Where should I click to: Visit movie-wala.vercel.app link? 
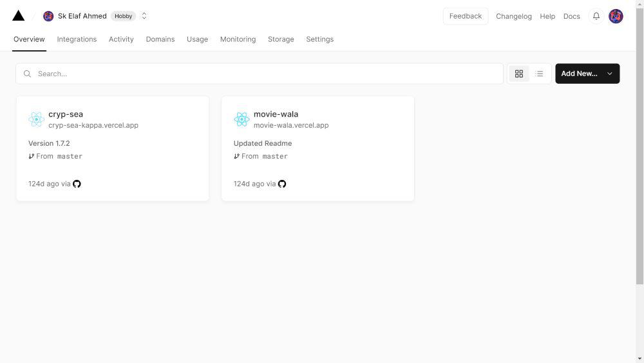point(291,125)
